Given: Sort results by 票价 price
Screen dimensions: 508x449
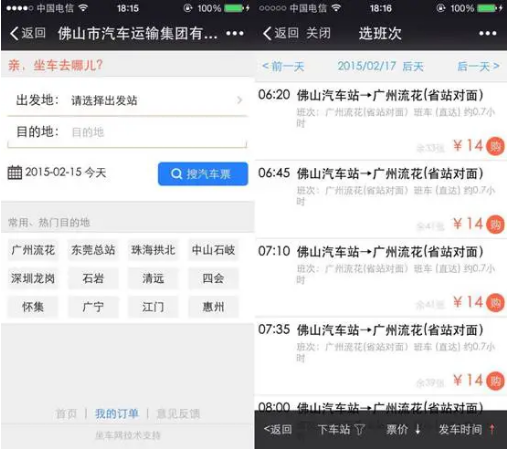Looking at the screenshot, I should [x=403, y=429].
